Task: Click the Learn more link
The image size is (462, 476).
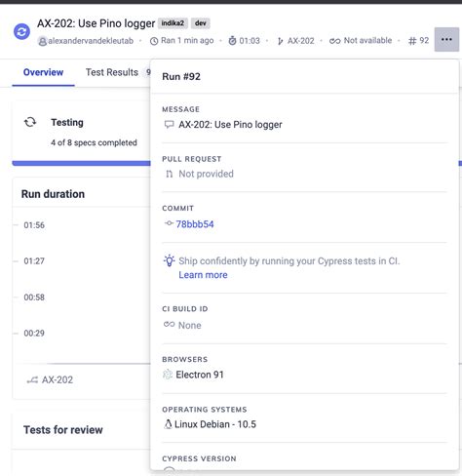Action: pyautogui.click(x=203, y=275)
